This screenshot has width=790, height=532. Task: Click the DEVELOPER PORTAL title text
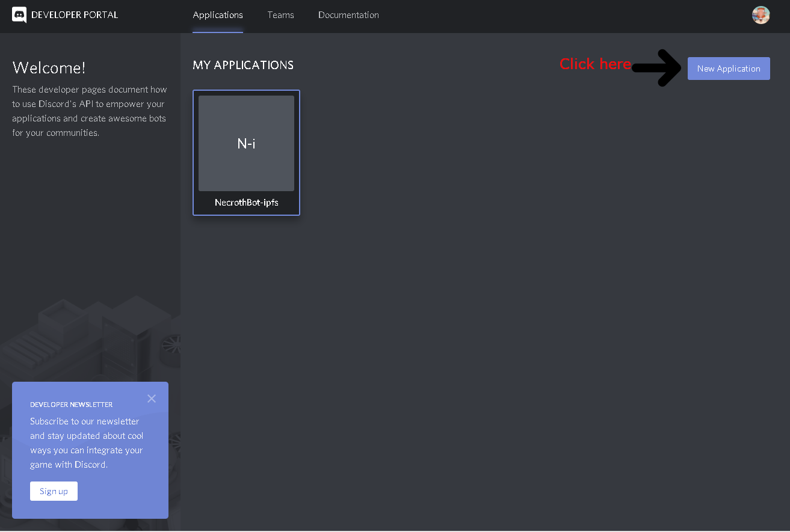click(x=75, y=15)
